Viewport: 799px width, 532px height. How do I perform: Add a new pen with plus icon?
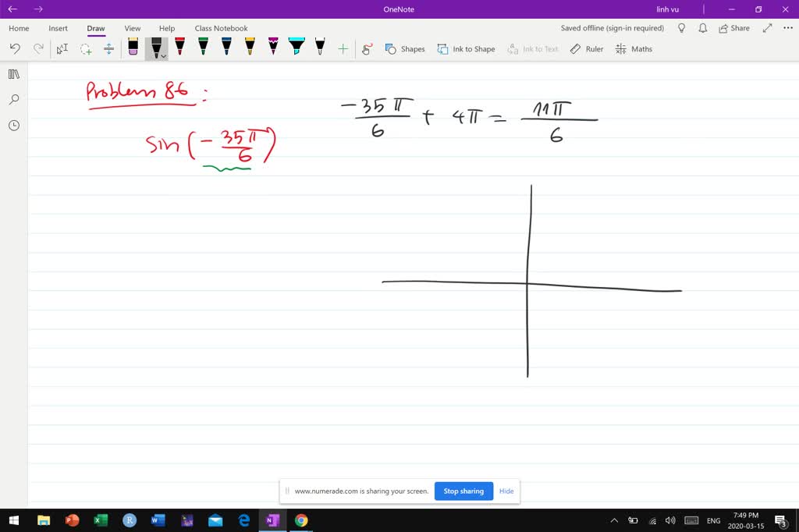click(x=343, y=49)
